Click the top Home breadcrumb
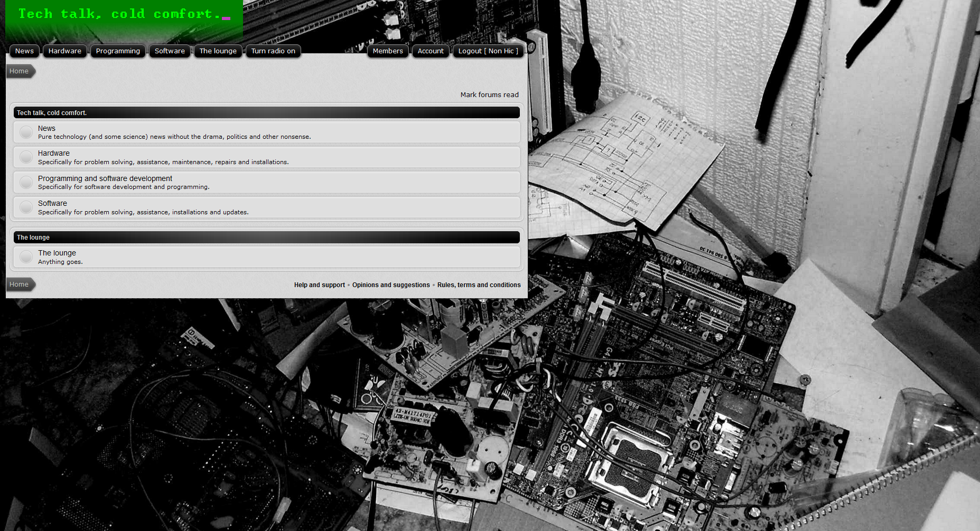 (20, 71)
